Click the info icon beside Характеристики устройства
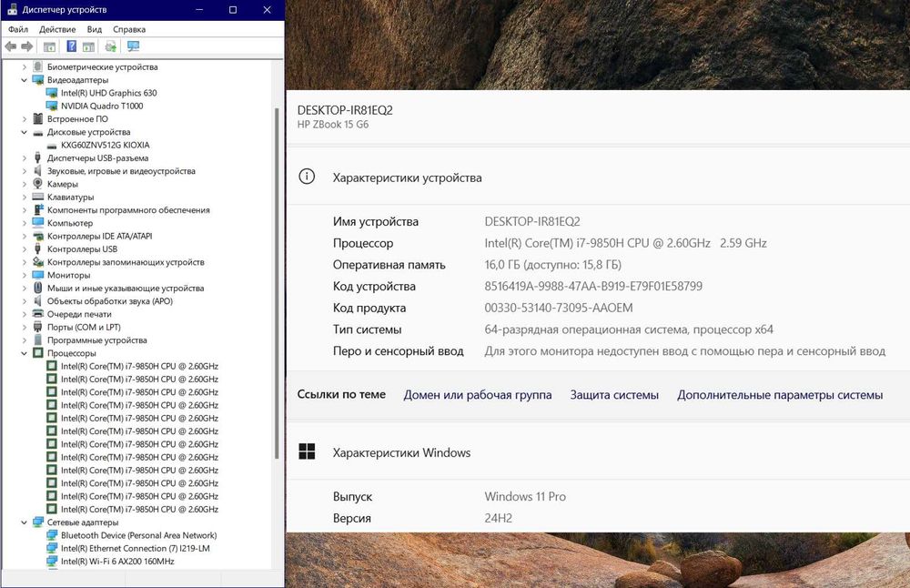This screenshot has width=910, height=588. tap(307, 177)
